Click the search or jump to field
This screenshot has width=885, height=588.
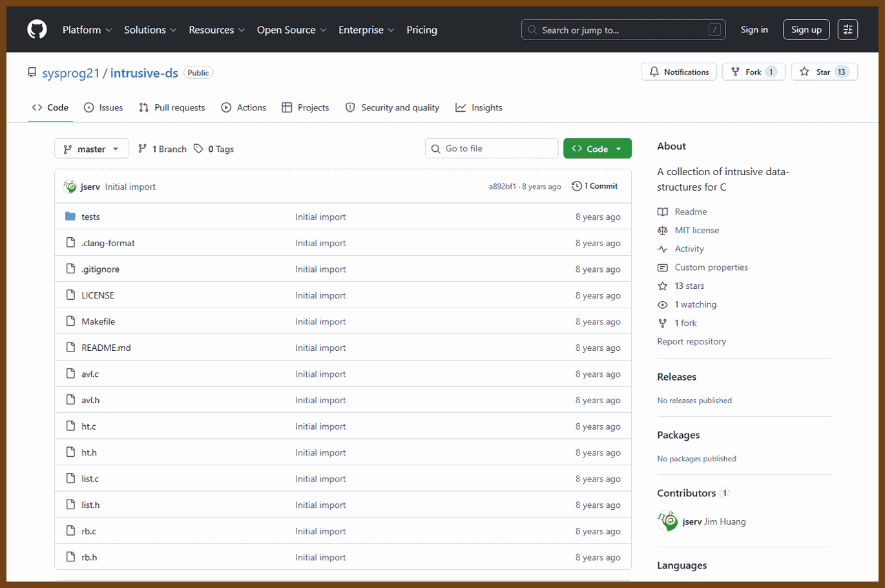point(623,30)
